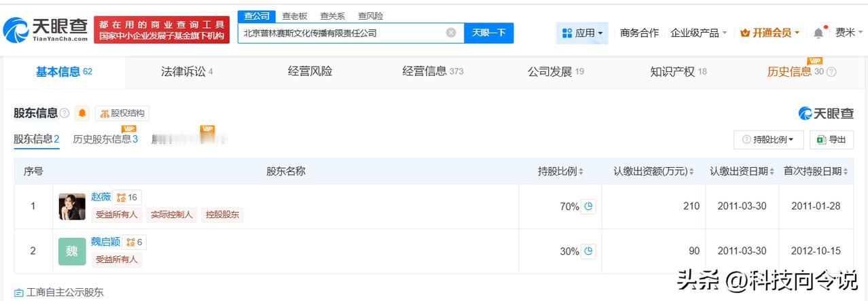
Task: Click the 2011-01-28 first holding date
Action: [816, 207]
